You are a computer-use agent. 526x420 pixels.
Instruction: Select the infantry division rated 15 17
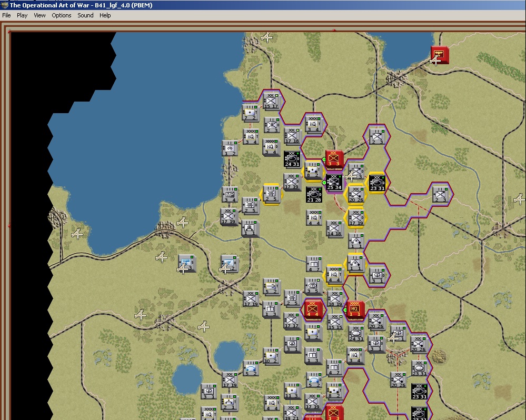tap(271, 101)
